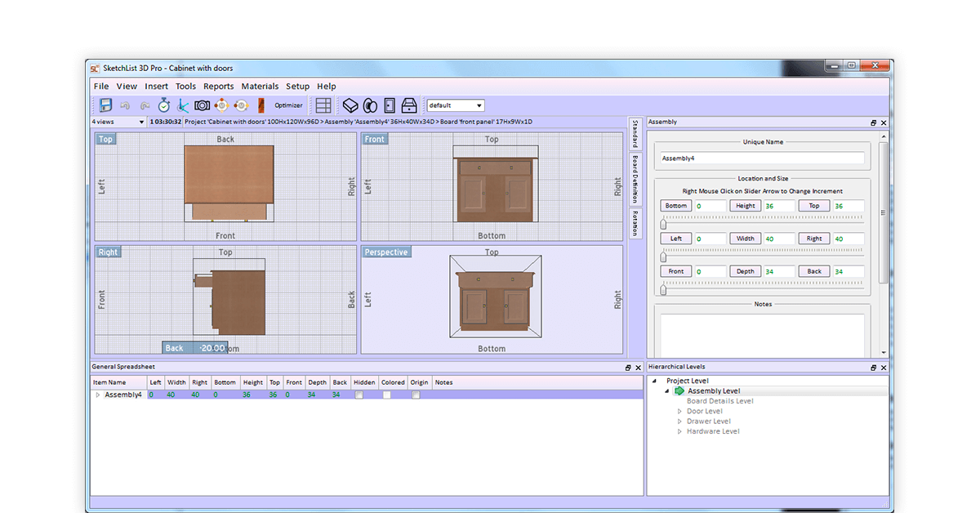Click the Unique Name text field

pyautogui.click(x=762, y=158)
